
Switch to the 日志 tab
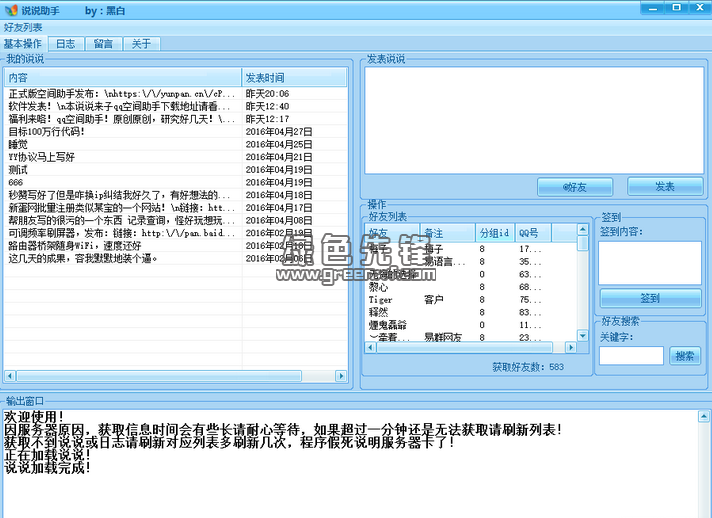[66, 44]
